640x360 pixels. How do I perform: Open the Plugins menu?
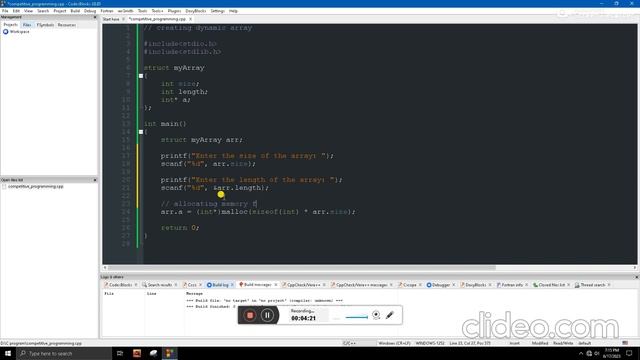[174, 11]
